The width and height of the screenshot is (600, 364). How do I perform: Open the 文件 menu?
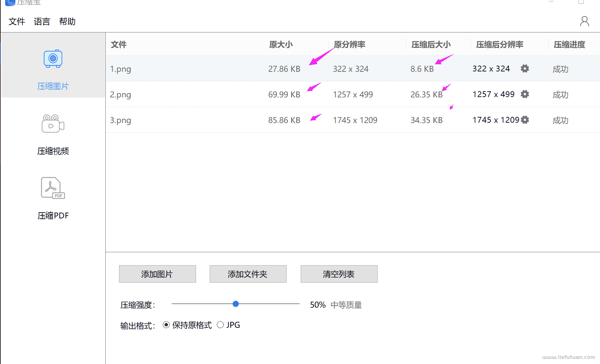[17, 22]
